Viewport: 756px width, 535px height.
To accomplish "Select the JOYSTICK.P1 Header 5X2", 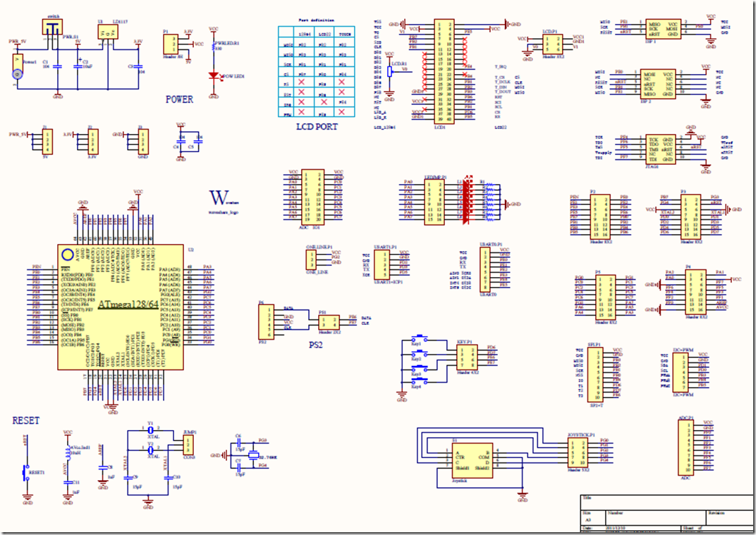I will 578,452.
